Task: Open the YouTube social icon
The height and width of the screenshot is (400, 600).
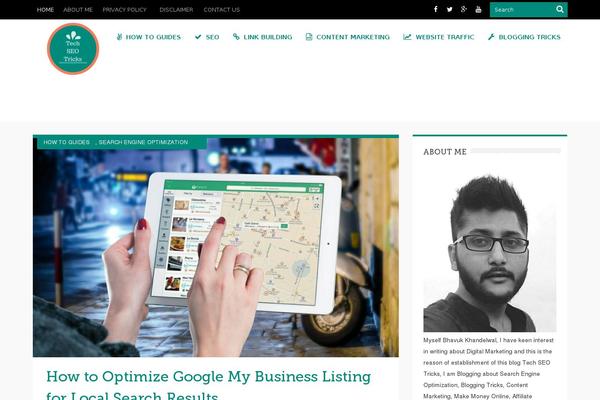Action: pyautogui.click(x=478, y=9)
